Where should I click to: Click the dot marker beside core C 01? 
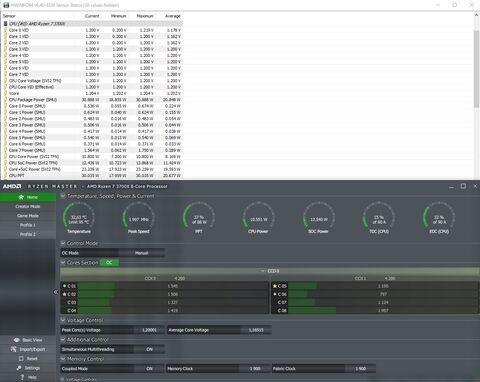[x=64, y=286]
